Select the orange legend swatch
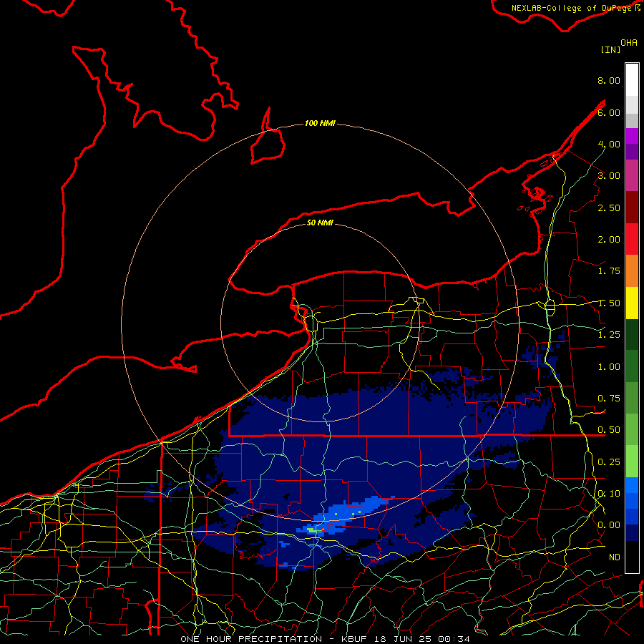Image resolution: width=644 pixels, height=644 pixels. pos(632,271)
